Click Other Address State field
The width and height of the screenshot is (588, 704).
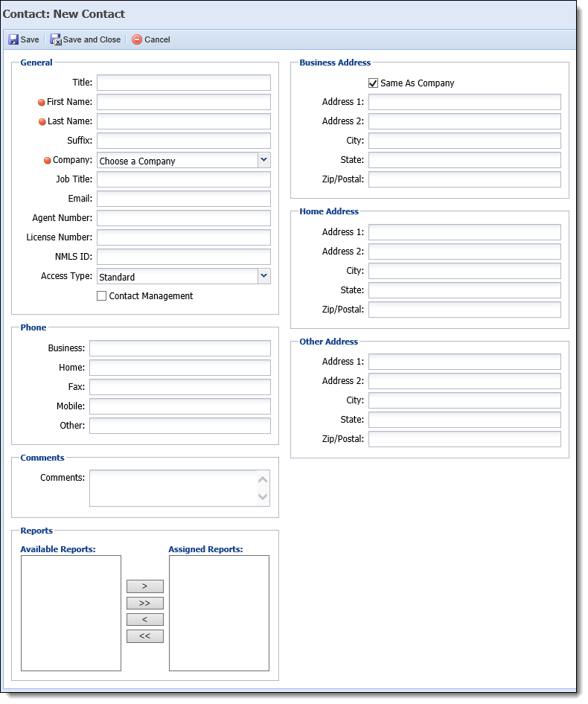(465, 420)
